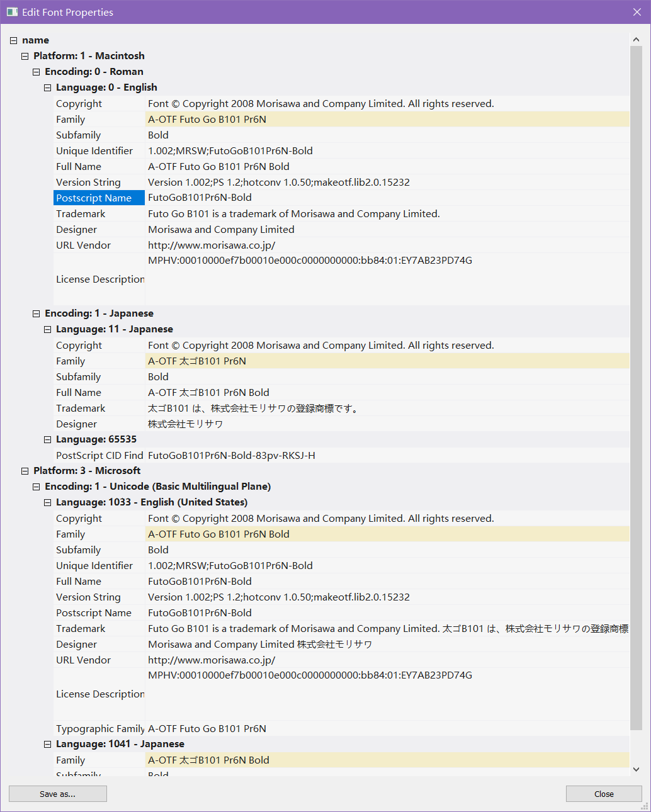651x812 pixels.
Task: Click Macintosh Unique Identifier value field
Action: [387, 150]
